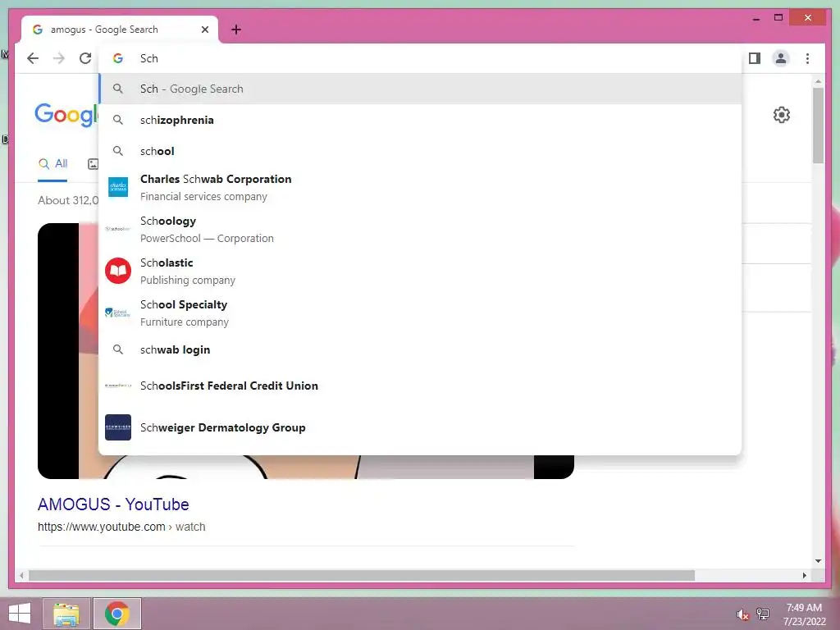Click the SchoolsFirst logo icon
Screen dimensions: 840x630
[x=118, y=386]
